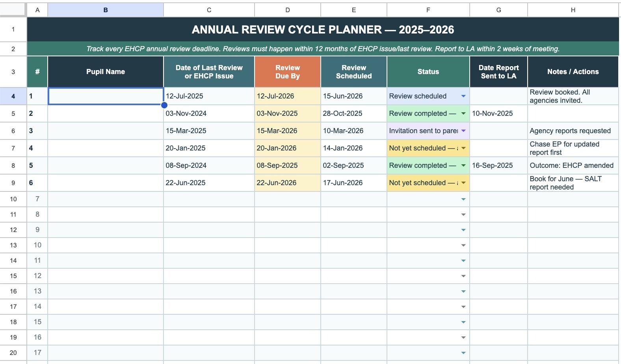Screen dimensions: 621x364
Task: Select Review Scheduled date 15-Jun-2026
Action: tap(354, 96)
